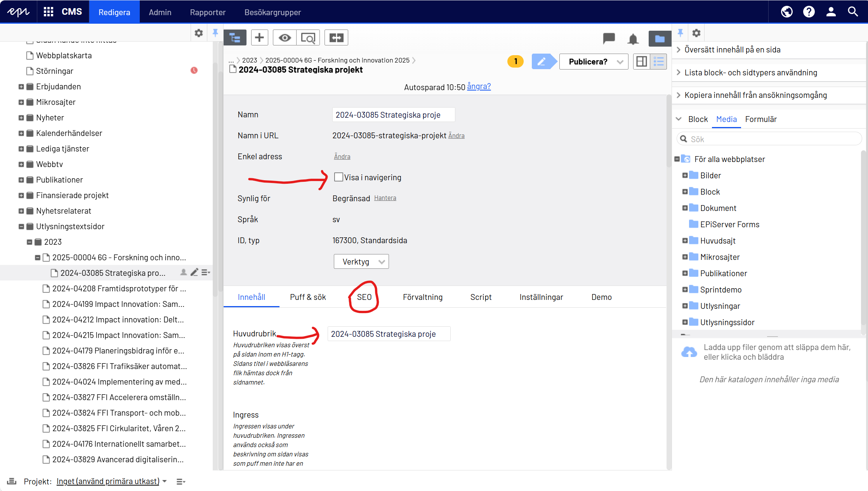This screenshot has height=491, width=868.
Task: Open the comments speech bubble icon
Action: 609,38
